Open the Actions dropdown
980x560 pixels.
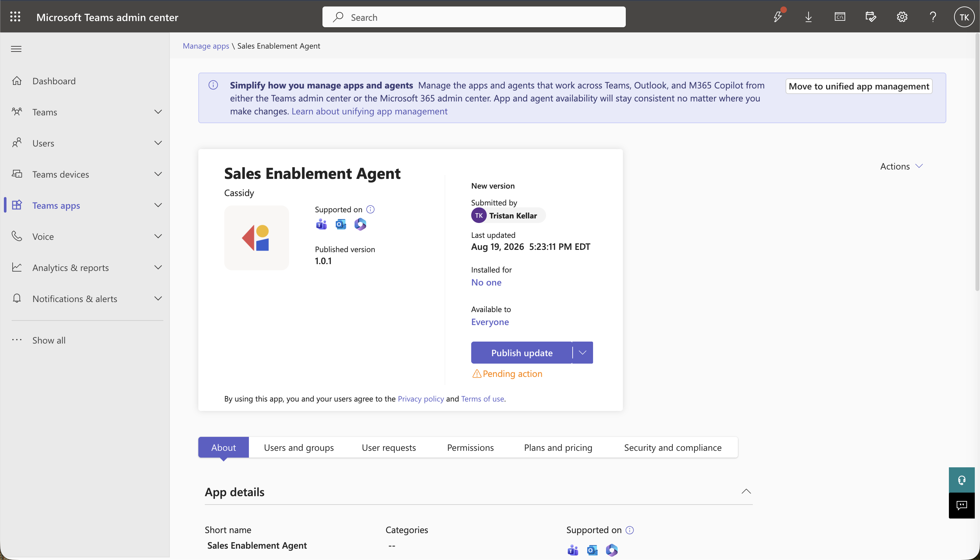point(901,166)
